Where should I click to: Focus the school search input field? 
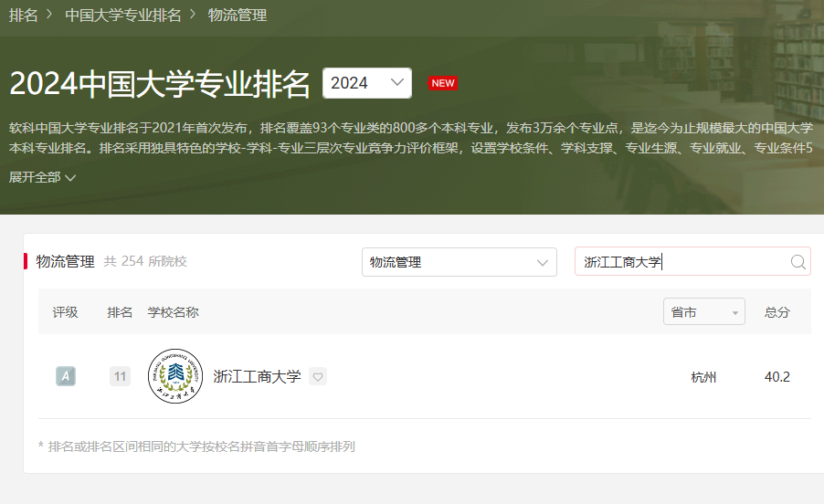[681, 262]
